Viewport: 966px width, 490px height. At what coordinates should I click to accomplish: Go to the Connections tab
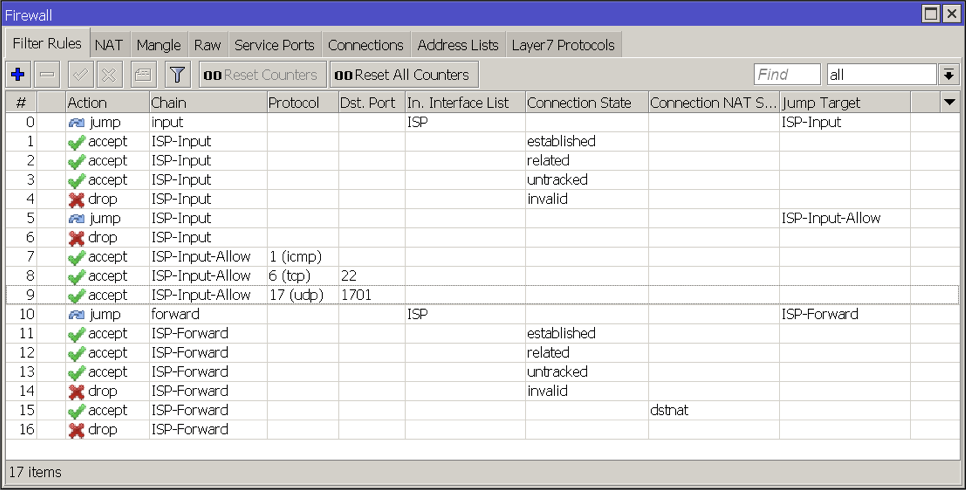(365, 45)
